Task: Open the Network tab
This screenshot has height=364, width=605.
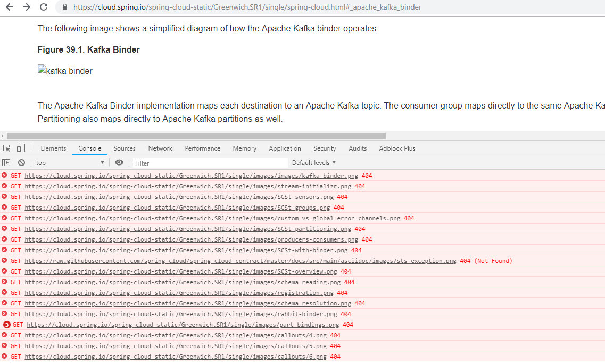Action: (x=160, y=148)
